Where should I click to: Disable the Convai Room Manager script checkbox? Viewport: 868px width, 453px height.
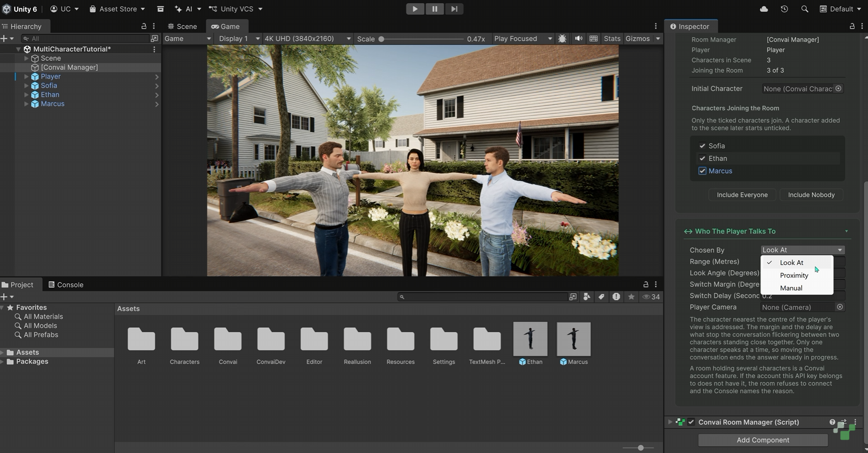(691, 422)
